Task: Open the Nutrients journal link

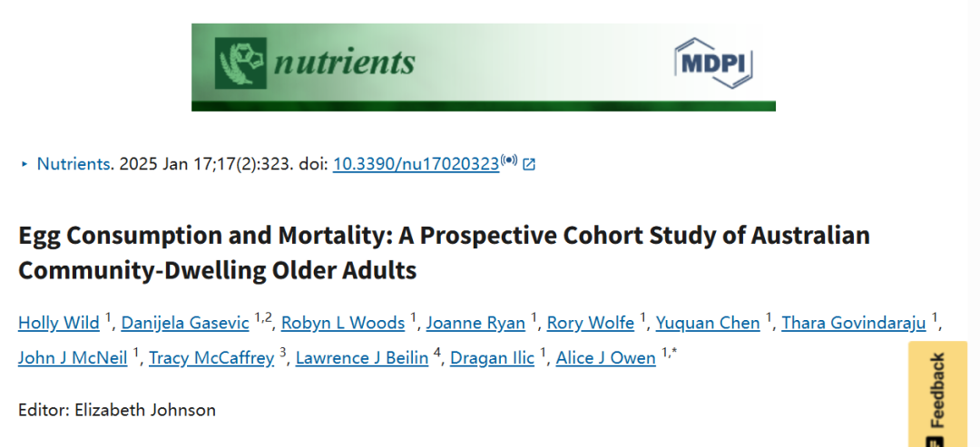Action: pyautogui.click(x=74, y=164)
